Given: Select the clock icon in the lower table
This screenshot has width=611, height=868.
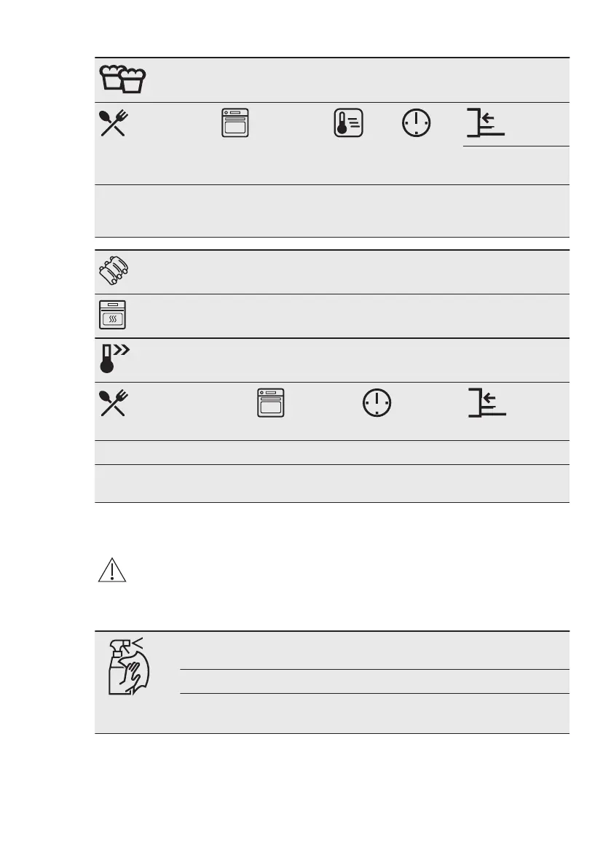Looking at the screenshot, I should (377, 402).
